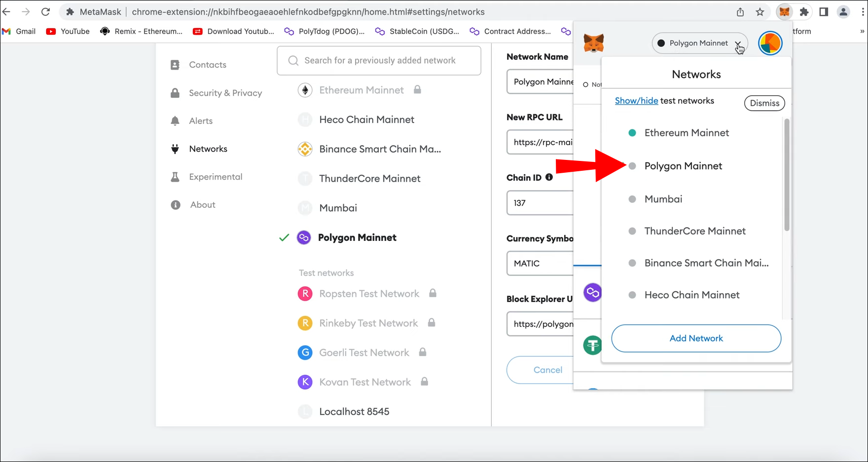Click the Network Name input field
Screen dimensions: 868x462
540,81
